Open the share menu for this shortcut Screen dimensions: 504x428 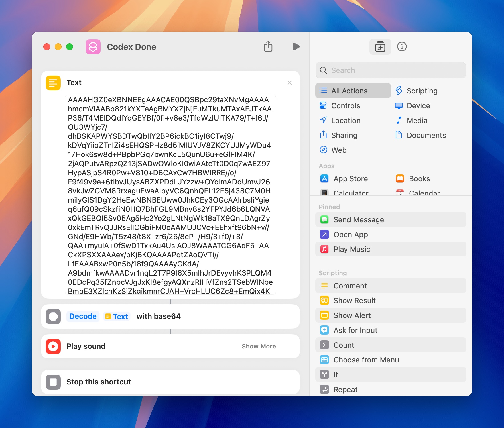click(268, 46)
